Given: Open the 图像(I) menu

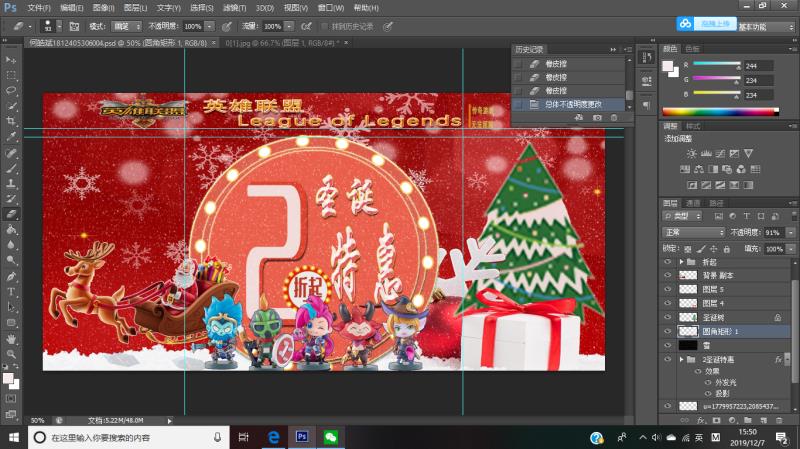Looking at the screenshot, I should [103, 8].
